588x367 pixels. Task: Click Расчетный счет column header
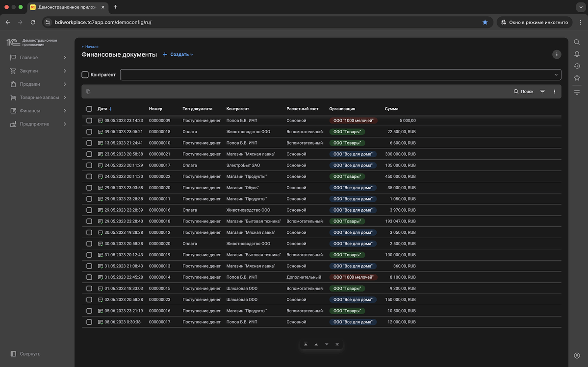click(302, 109)
